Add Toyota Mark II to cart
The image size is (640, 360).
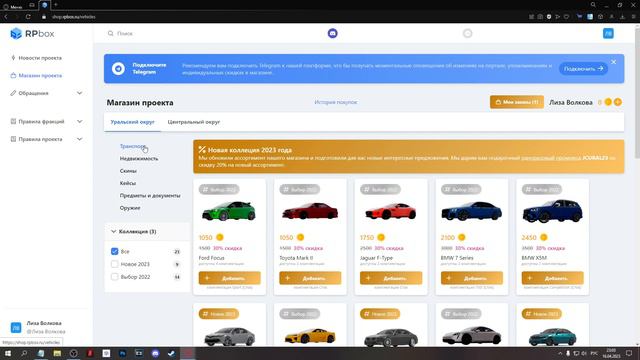(x=310, y=278)
